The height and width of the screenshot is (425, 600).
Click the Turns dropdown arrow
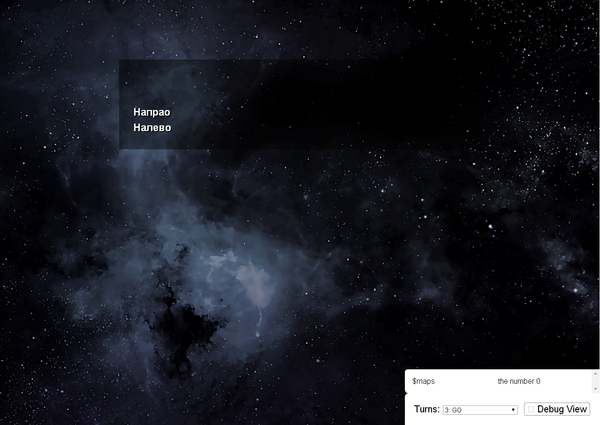coord(513,410)
